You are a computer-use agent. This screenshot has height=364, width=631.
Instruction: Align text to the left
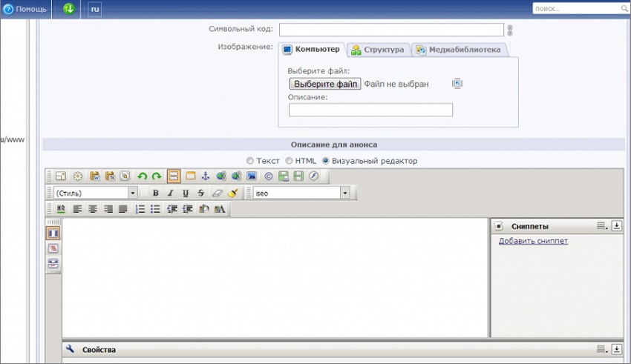click(77, 209)
